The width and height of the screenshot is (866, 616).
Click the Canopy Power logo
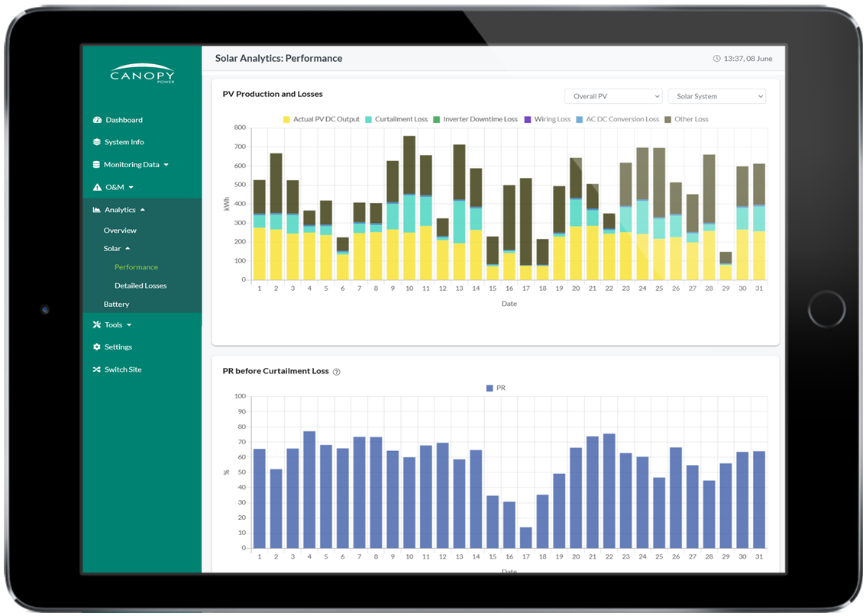click(142, 74)
